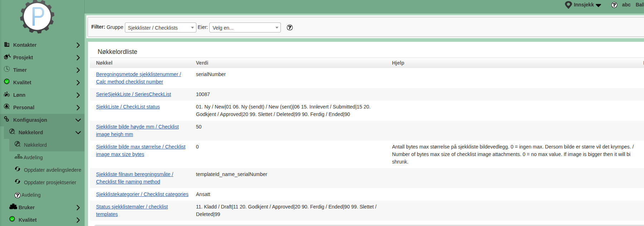Click the Timer clock icon
The height and width of the screenshot is (226, 644).
[x=7, y=69]
